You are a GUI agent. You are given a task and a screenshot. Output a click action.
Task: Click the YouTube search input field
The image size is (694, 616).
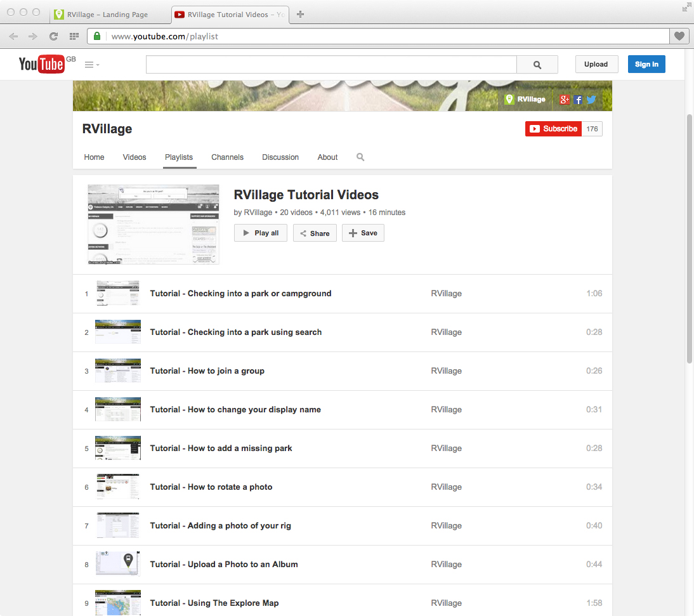pyautogui.click(x=331, y=65)
